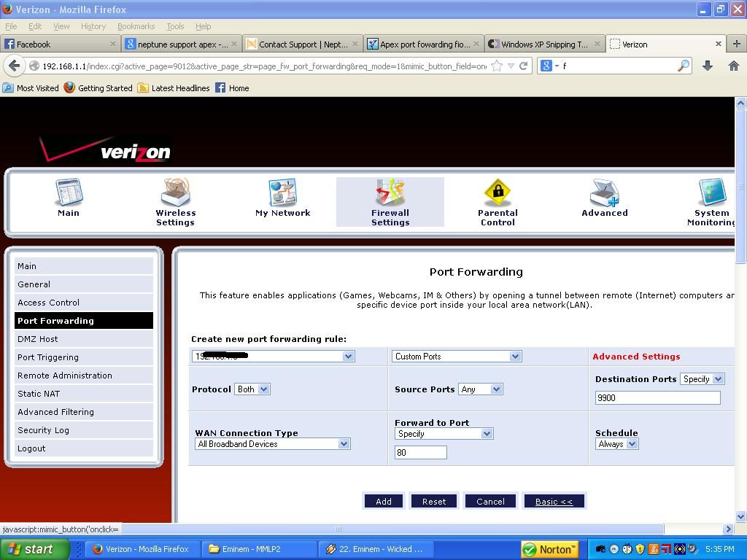Screen dimensions: 747x560
Task: Reload the page with the refresh icon
Action: click(523, 66)
